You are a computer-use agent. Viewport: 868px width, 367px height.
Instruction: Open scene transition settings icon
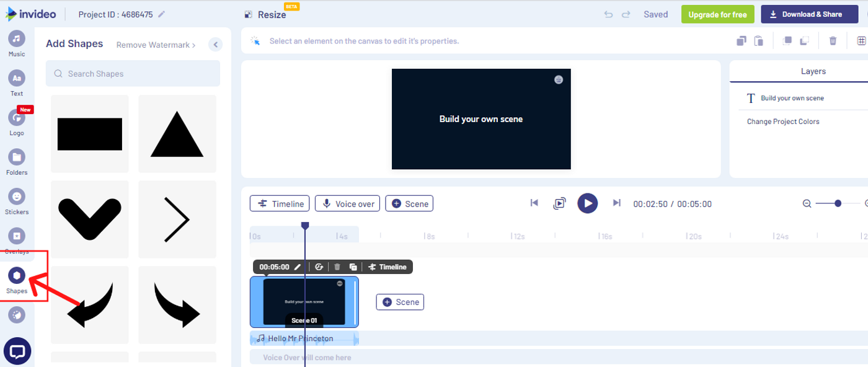(319, 267)
